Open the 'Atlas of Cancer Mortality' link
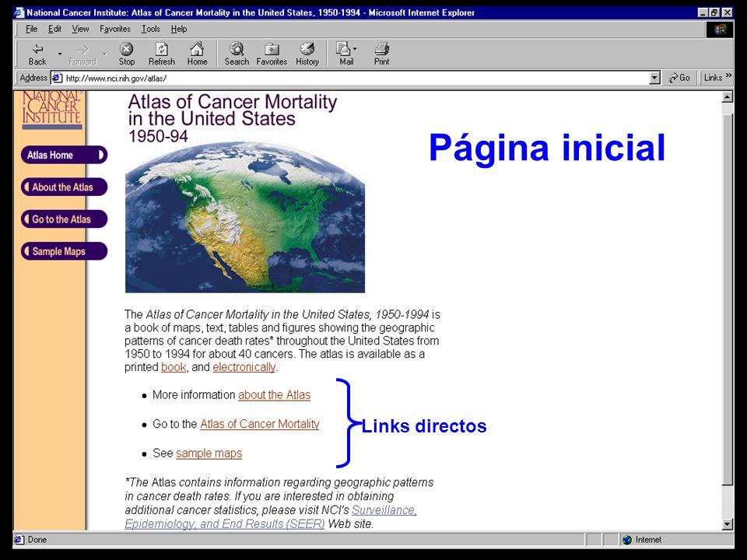 260,424
